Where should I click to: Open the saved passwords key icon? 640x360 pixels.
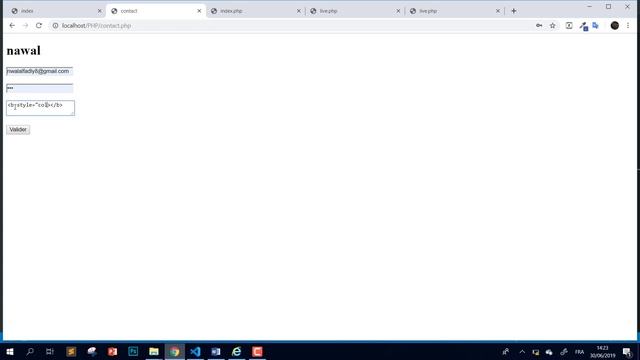point(539,25)
